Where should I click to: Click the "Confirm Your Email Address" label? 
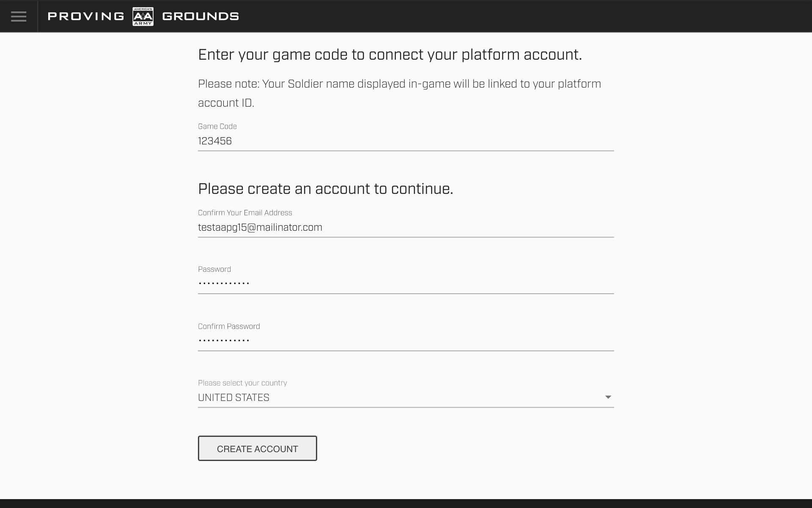[x=245, y=213]
